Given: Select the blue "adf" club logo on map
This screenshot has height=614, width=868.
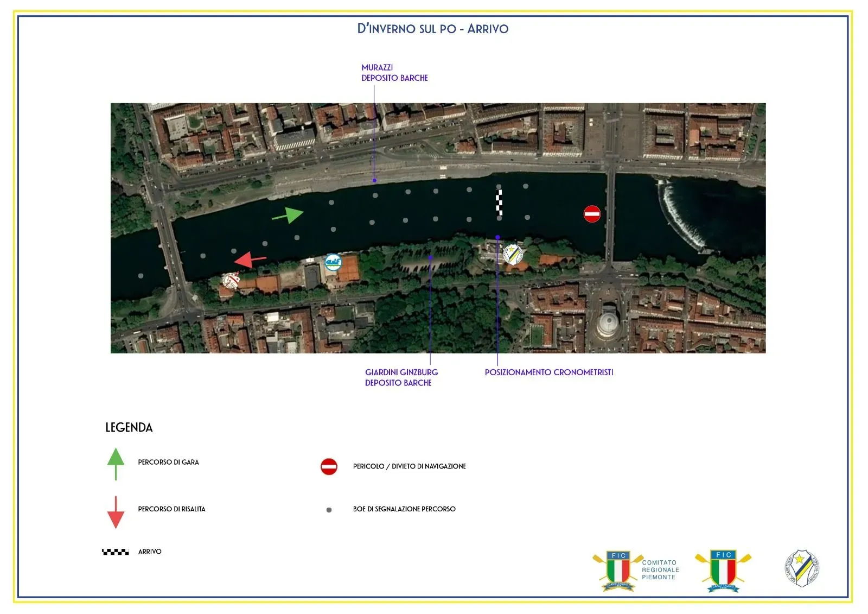Looking at the screenshot, I should coord(333,262).
